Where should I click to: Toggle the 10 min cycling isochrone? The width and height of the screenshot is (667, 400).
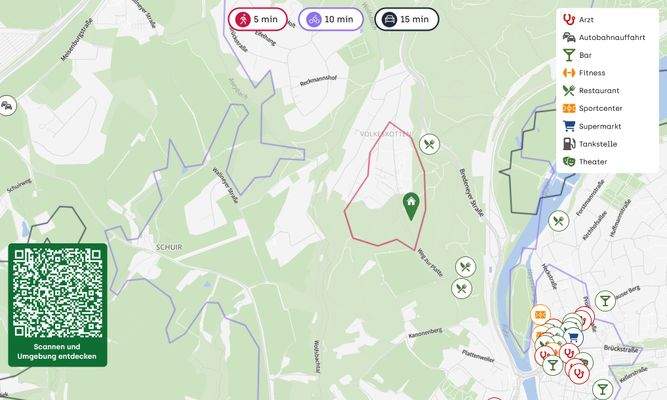point(331,19)
